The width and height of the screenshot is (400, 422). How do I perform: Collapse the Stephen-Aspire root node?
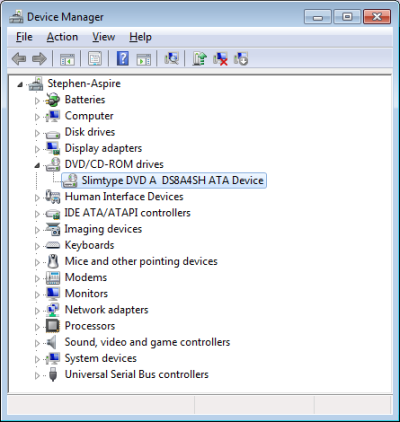coord(20,85)
